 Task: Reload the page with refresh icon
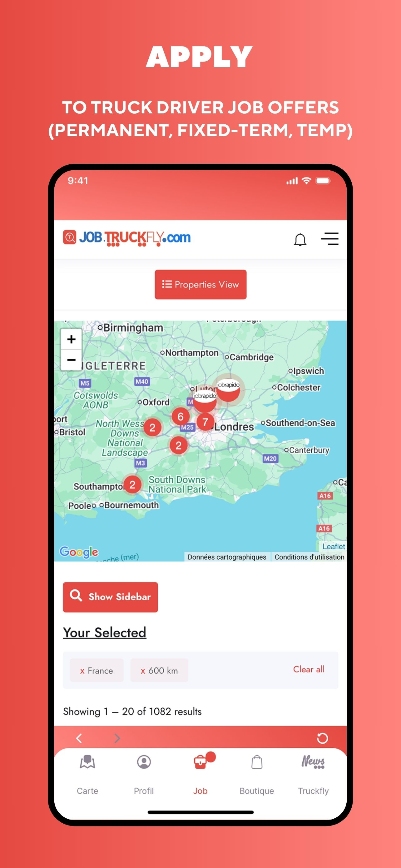(x=322, y=738)
